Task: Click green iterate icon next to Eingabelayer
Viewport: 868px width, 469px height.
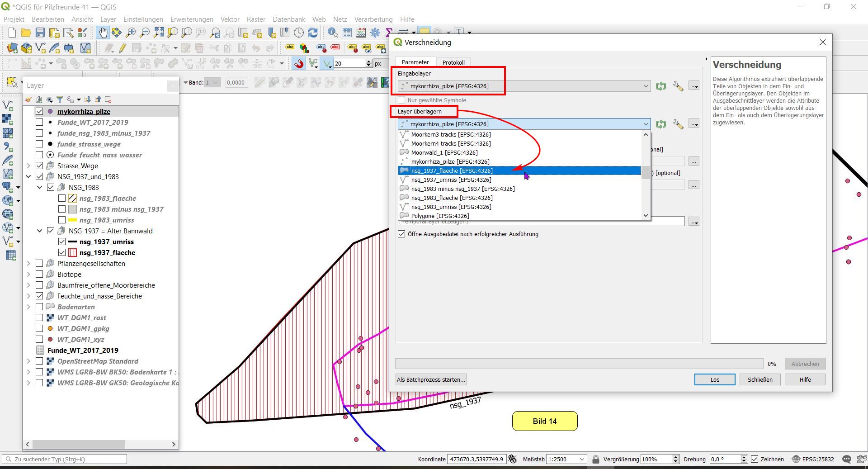Action: 661,86
